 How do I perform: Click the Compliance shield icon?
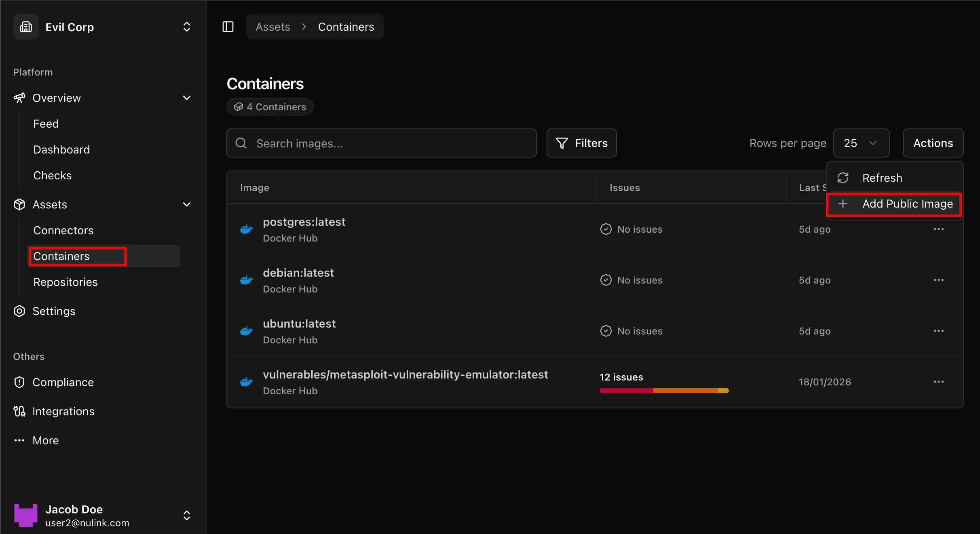click(x=19, y=382)
